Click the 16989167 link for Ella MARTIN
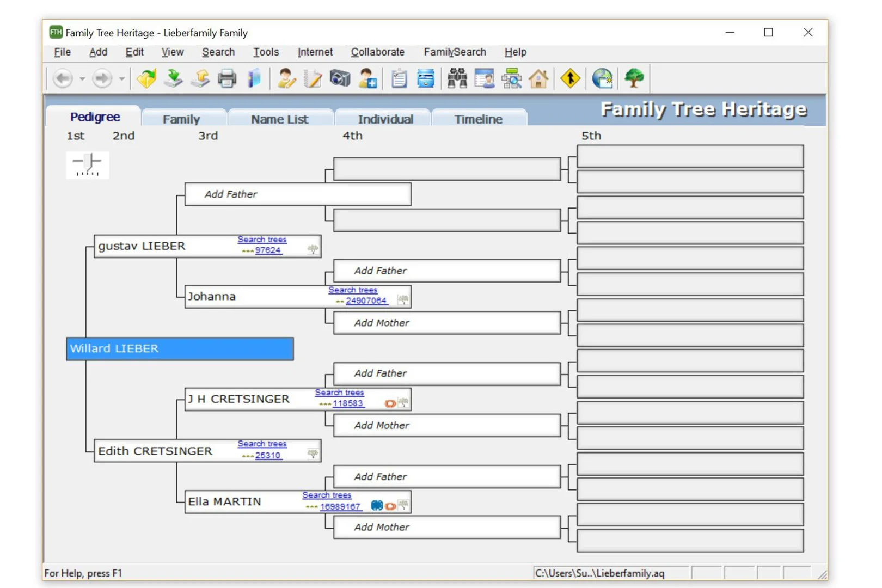 [340, 506]
